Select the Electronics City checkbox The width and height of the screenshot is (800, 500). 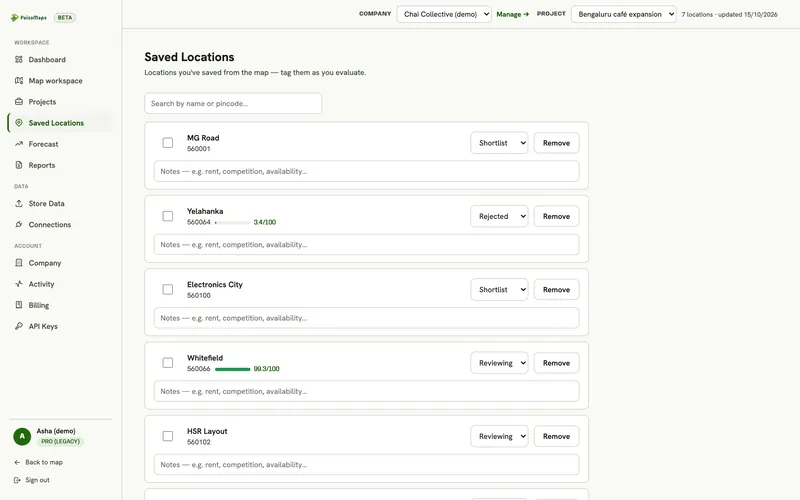167,289
